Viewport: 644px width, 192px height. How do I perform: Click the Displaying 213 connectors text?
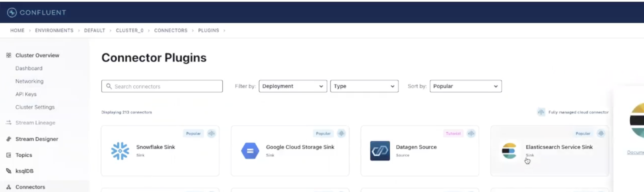click(x=127, y=112)
